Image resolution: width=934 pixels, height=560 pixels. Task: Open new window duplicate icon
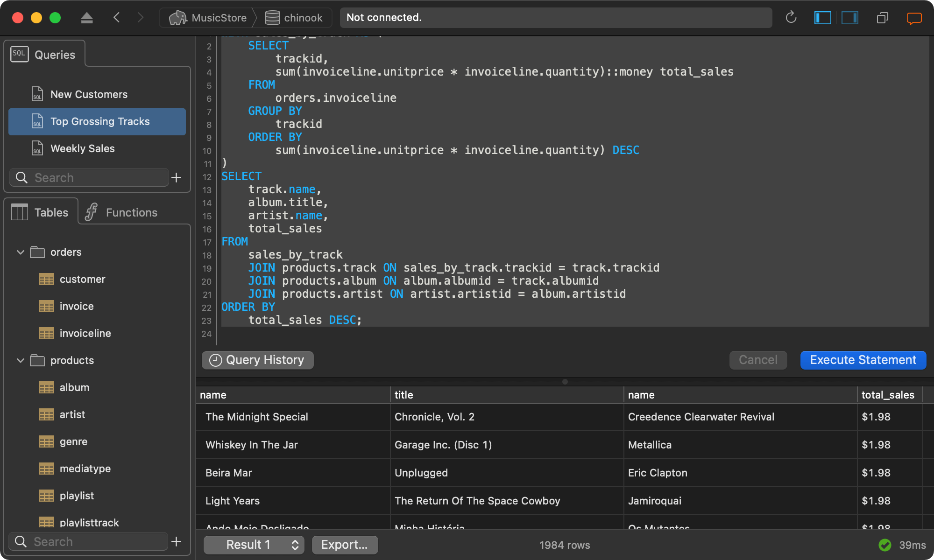tap(882, 18)
